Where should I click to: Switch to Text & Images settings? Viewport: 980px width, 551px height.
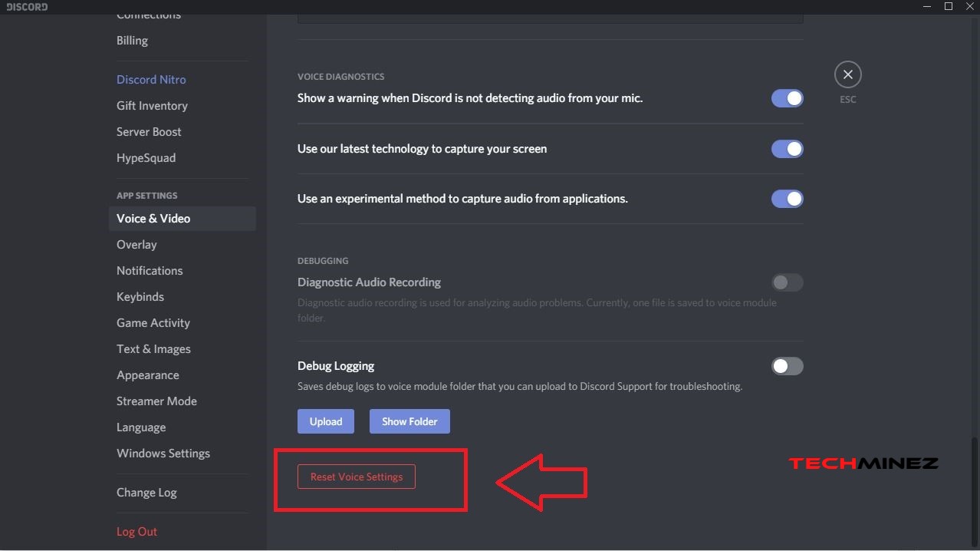(x=153, y=348)
